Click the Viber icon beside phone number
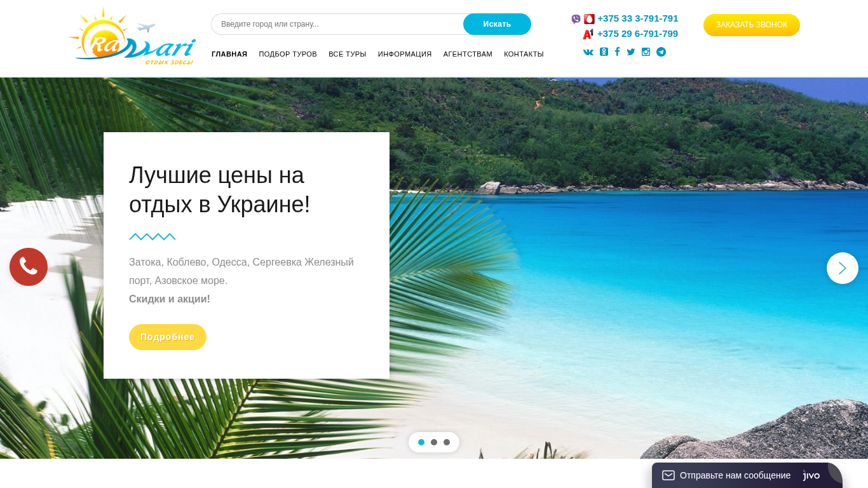Screen dimensions: 868x488 click(x=576, y=19)
